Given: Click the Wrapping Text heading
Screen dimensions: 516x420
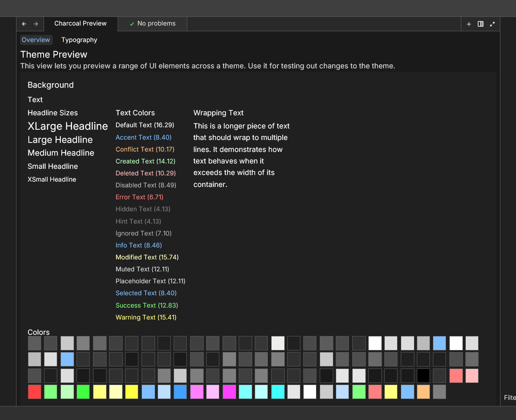Looking at the screenshot, I should (218, 113).
